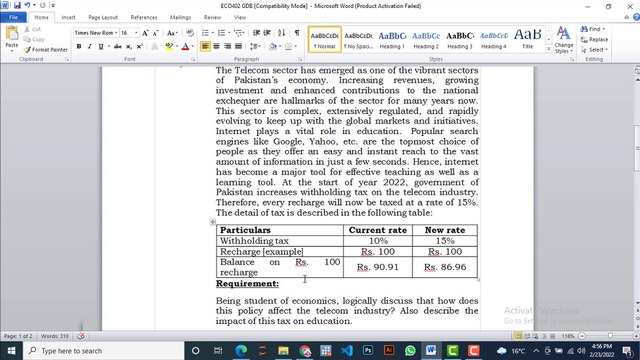Toggle align text left
Screen dimensions: 640x360
205,47
